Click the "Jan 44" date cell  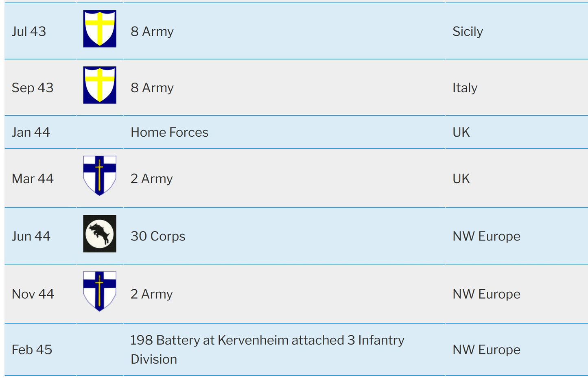click(x=31, y=132)
